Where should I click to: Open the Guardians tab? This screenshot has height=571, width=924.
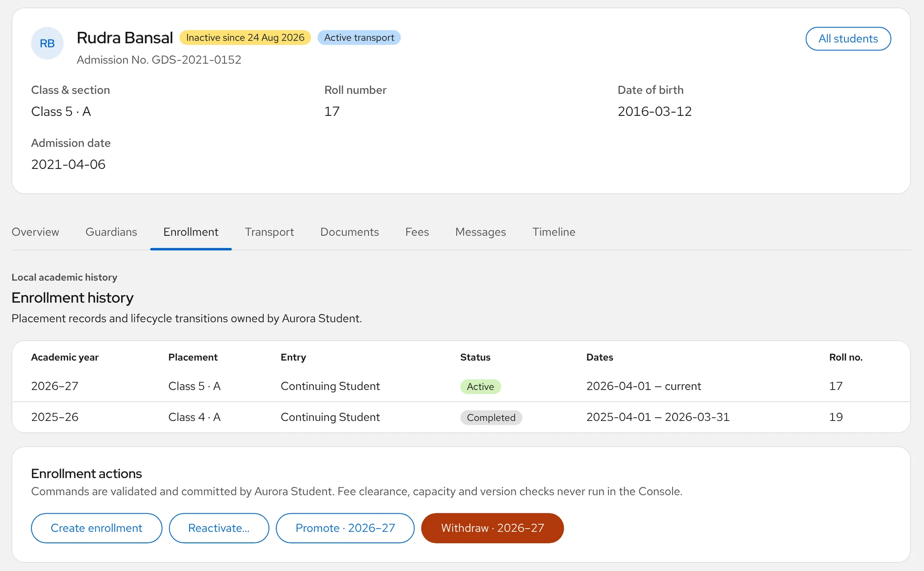[111, 232]
